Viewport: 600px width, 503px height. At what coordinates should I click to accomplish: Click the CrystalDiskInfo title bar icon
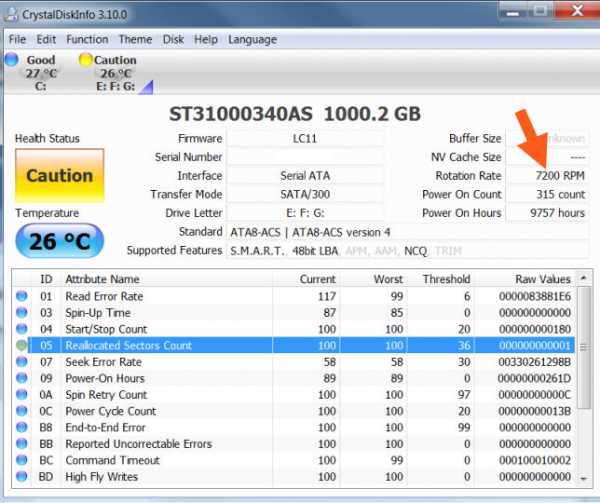[x=11, y=15]
